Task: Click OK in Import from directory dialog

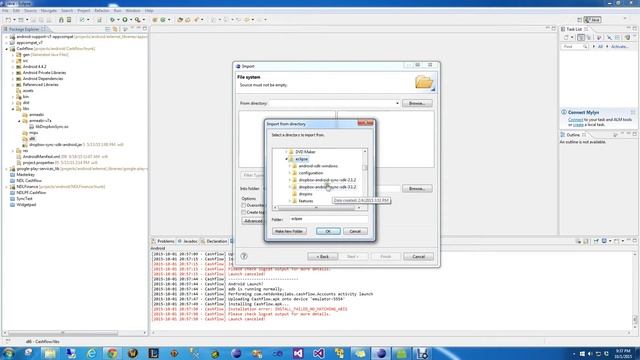Action: 328,231
